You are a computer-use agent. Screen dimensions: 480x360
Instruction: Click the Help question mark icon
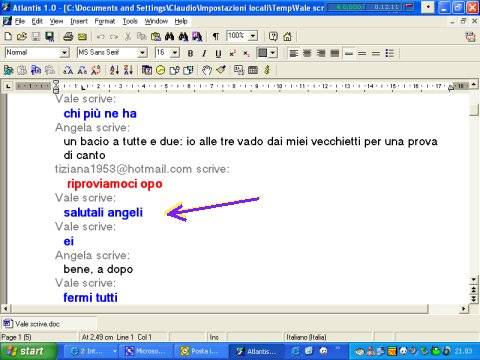273,36
